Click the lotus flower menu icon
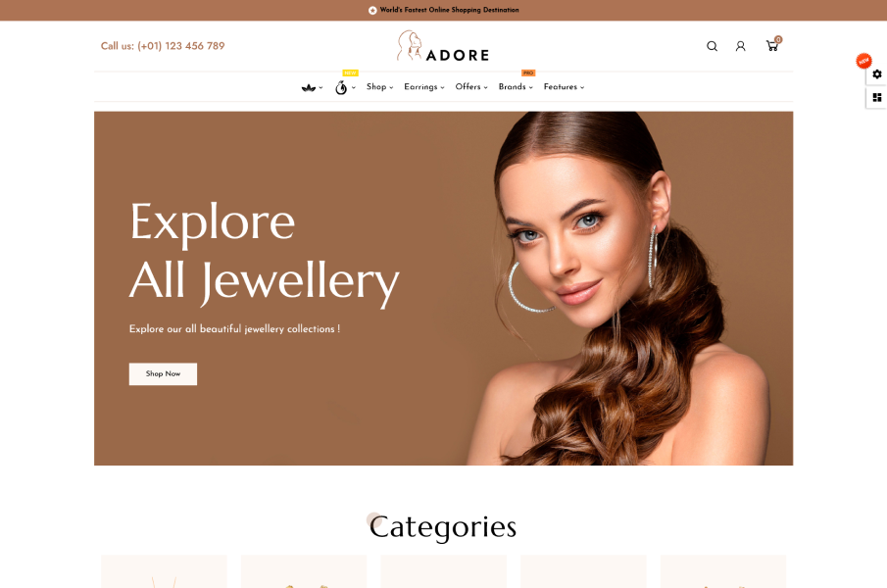 pos(309,87)
